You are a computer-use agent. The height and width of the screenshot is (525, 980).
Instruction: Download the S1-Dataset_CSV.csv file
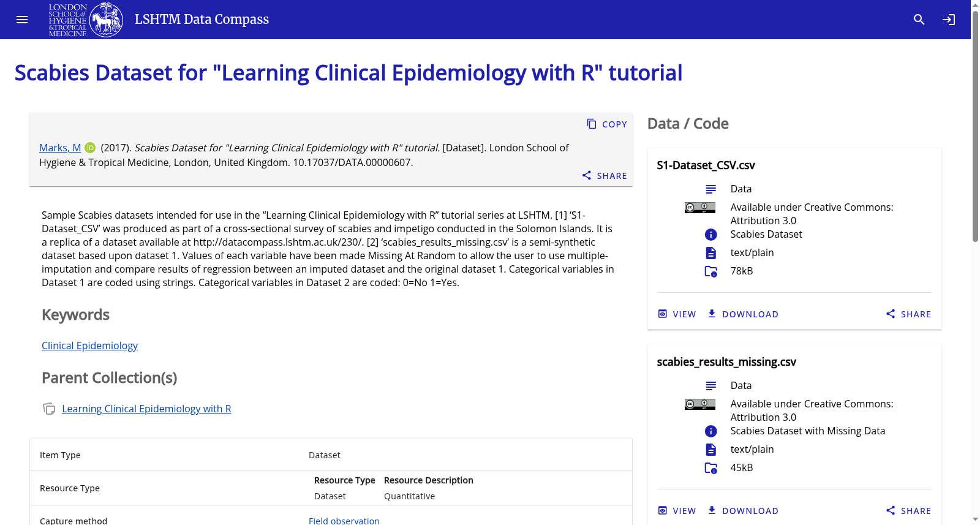(x=742, y=314)
